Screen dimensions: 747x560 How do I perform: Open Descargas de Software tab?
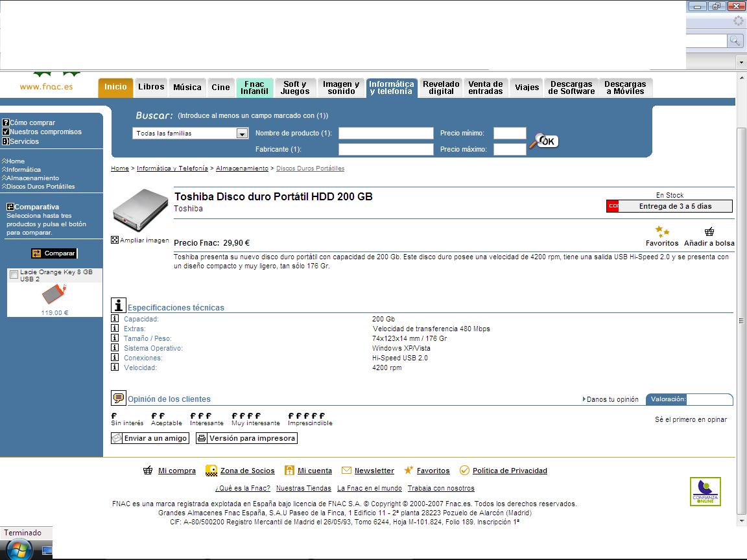[571, 87]
